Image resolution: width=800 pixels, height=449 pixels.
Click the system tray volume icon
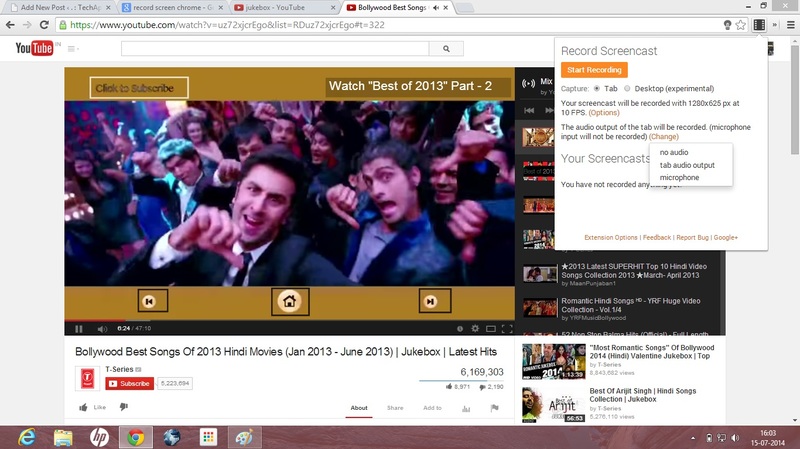coord(735,438)
